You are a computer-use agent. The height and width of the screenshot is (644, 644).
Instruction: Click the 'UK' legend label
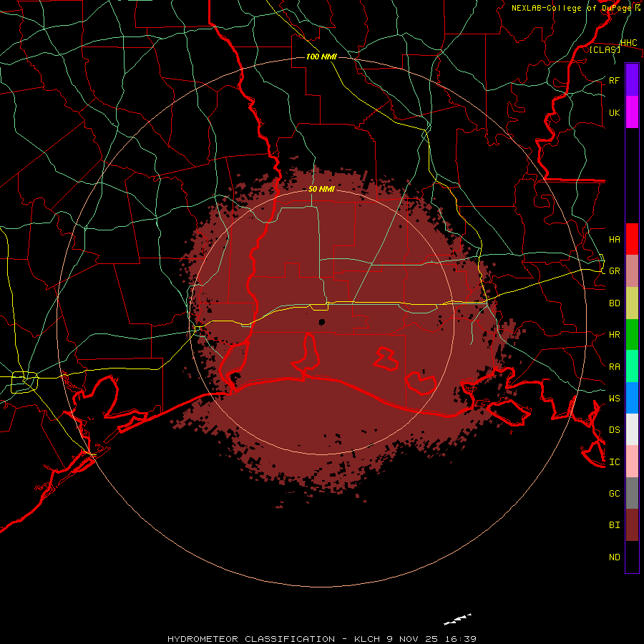pyautogui.click(x=615, y=112)
